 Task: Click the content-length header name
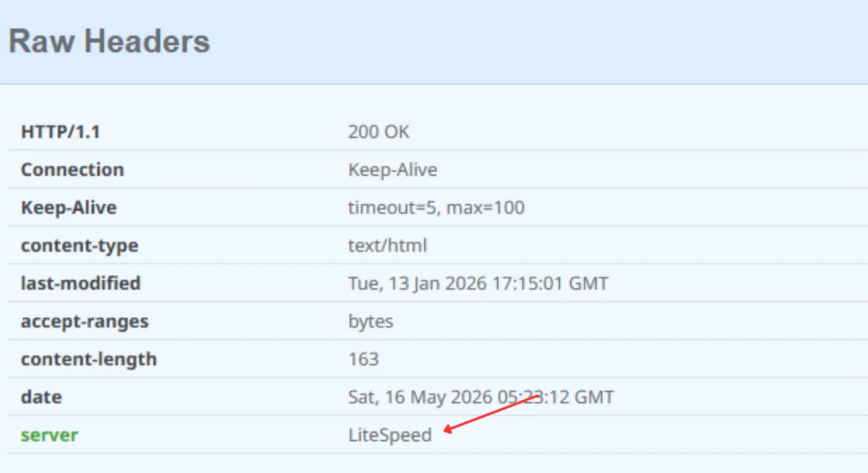click(89, 359)
